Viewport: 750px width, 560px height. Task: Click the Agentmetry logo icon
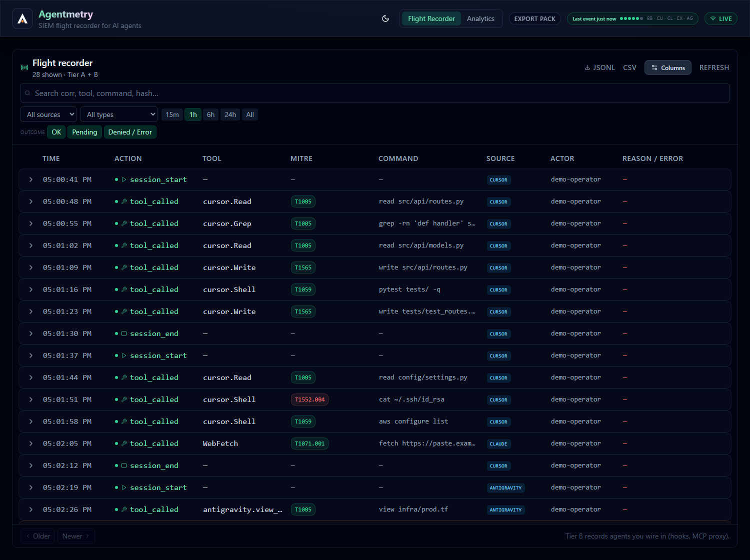(x=22, y=18)
